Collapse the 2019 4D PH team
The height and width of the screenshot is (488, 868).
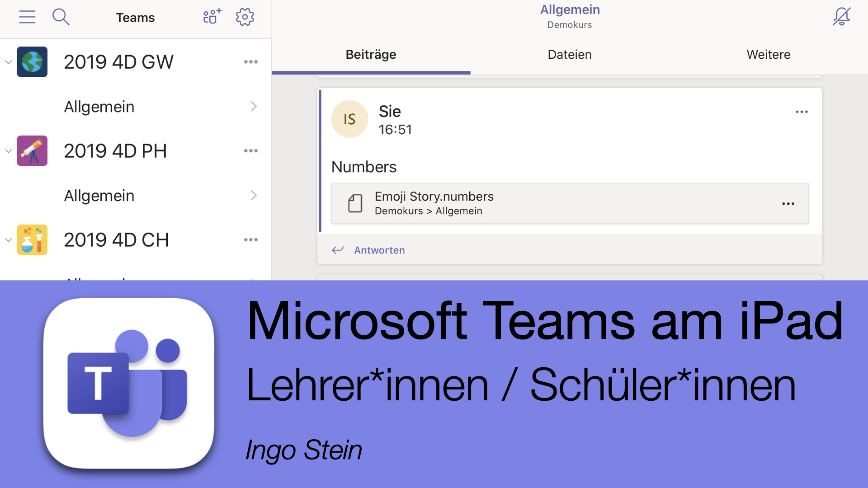tap(8, 151)
